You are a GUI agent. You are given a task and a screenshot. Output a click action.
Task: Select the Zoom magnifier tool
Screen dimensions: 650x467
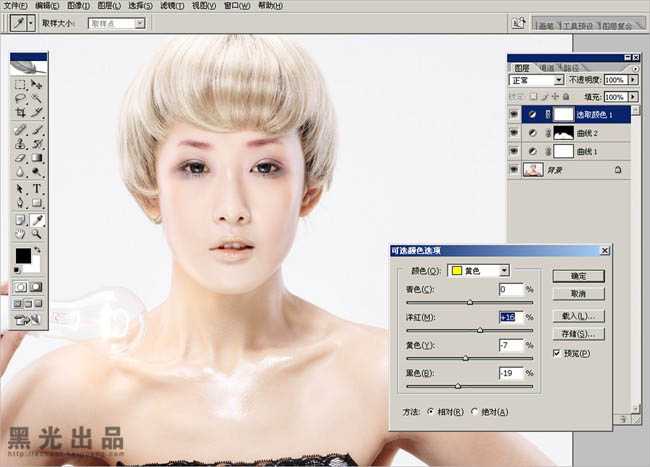pos(37,233)
